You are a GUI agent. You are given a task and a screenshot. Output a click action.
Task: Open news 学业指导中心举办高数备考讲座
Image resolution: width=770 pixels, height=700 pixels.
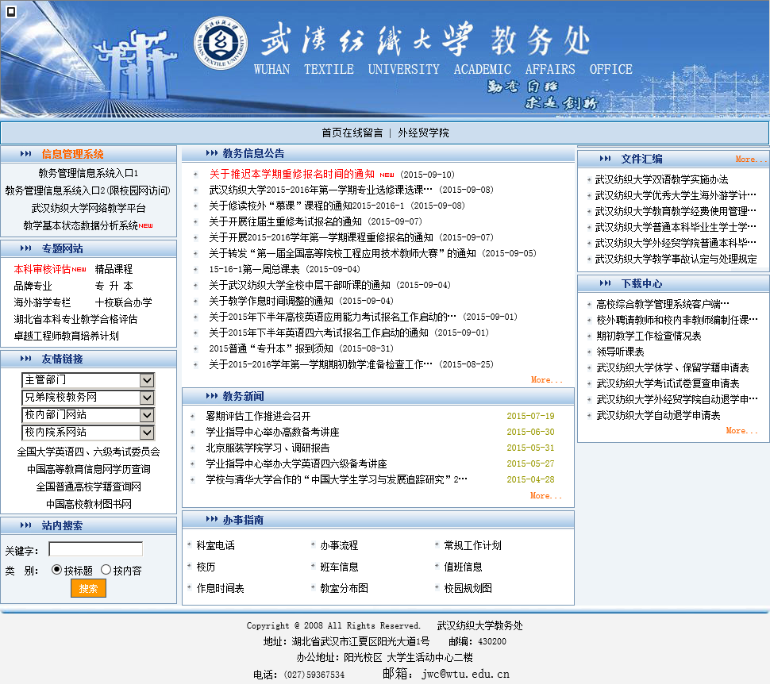(x=272, y=432)
